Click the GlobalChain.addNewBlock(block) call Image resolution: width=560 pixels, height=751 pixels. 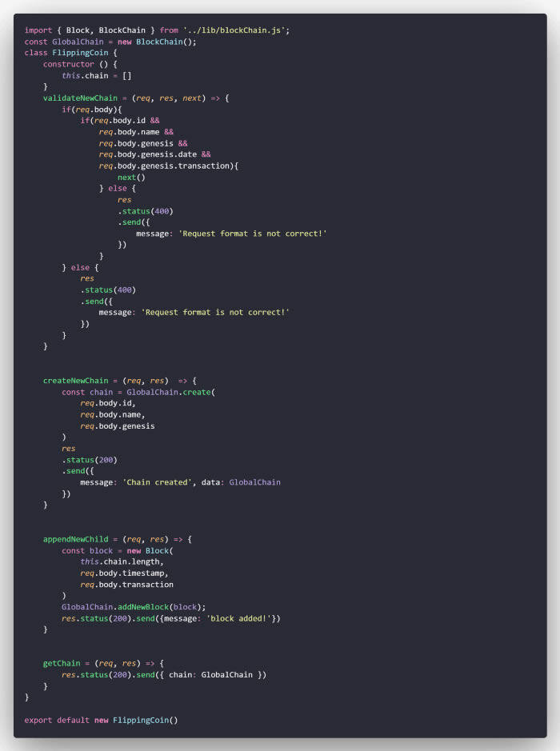134,606
